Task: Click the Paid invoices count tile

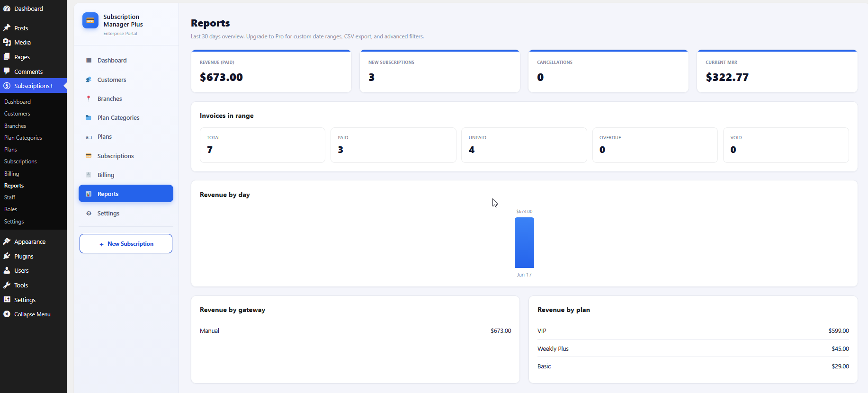Action: (393, 145)
